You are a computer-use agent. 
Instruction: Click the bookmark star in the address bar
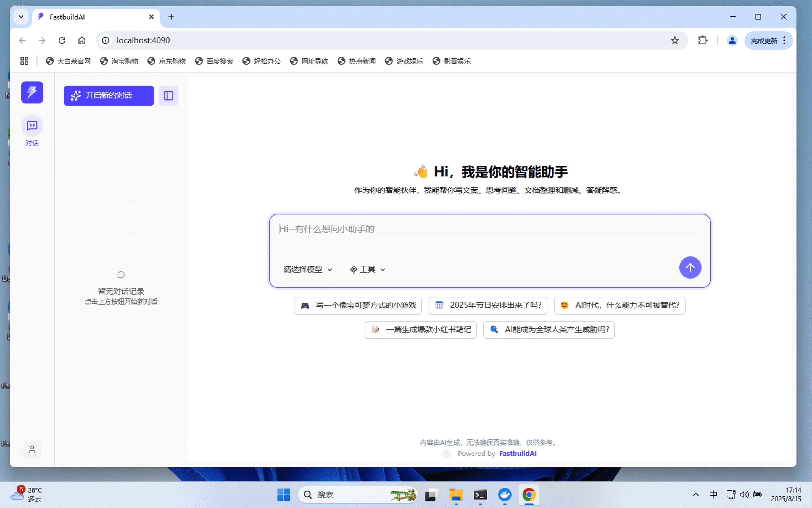pyautogui.click(x=675, y=40)
